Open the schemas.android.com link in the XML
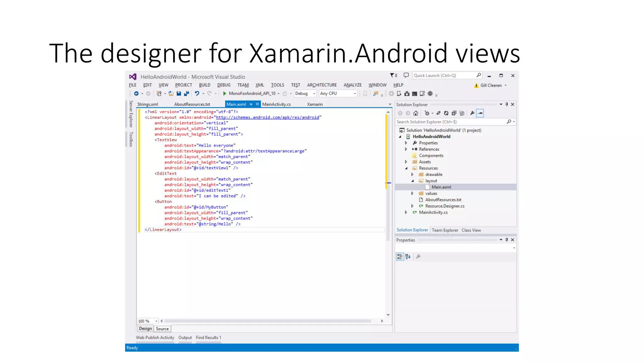This screenshot has height=362, width=644. click(x=268, y=118)
